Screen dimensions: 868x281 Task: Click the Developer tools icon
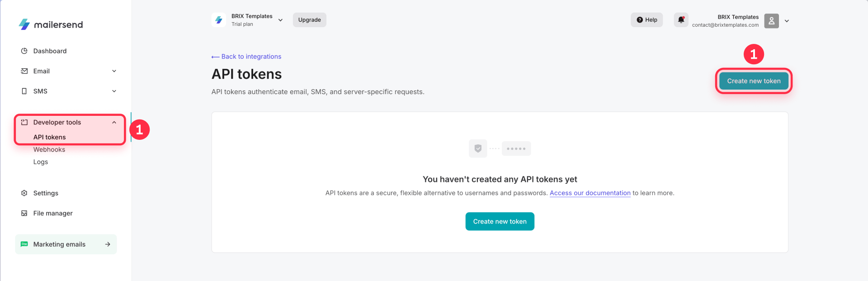(24, 122)
